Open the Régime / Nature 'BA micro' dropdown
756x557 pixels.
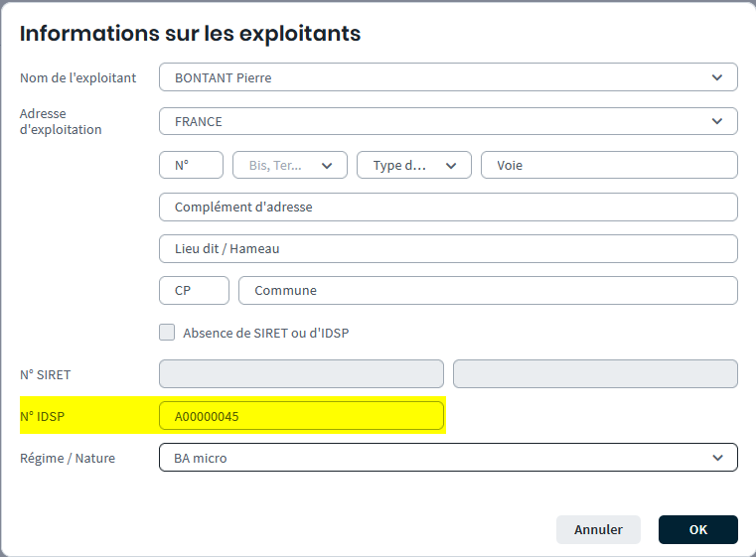click(447, 458)
